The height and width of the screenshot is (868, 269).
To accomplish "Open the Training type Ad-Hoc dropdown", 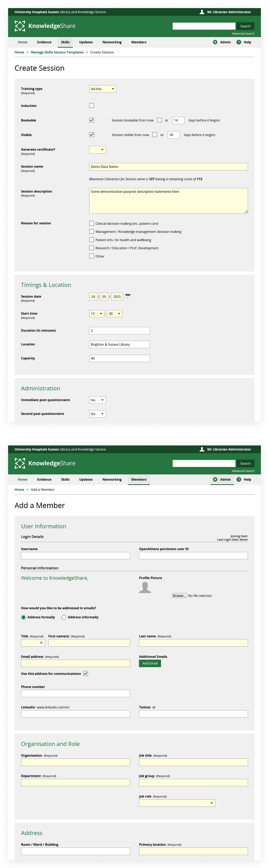I will (x=103, y=89).
